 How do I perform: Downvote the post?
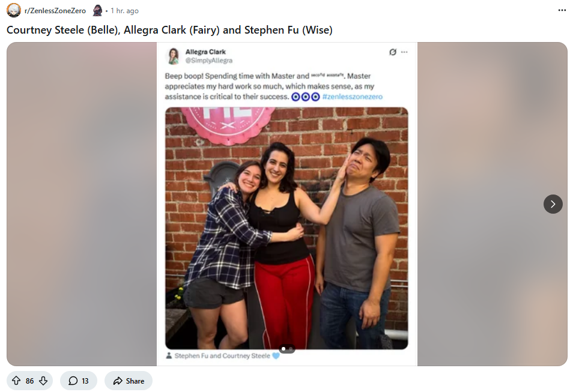[43, 381]
